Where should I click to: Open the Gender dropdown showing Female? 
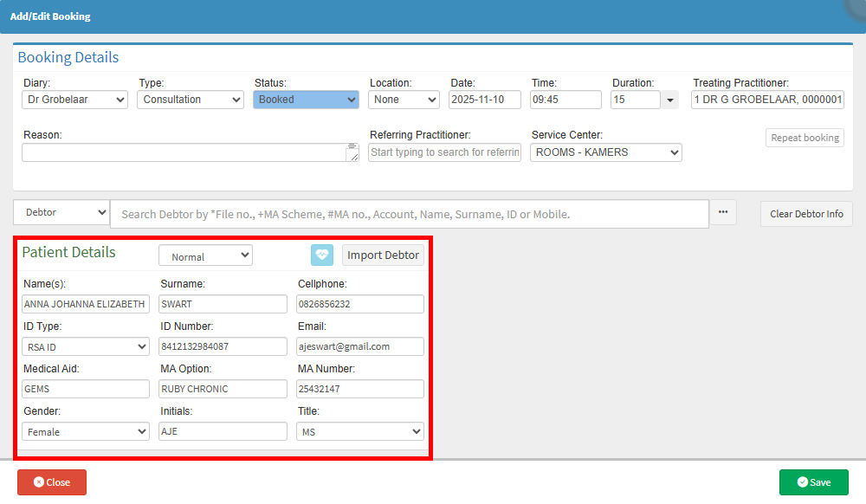(86, 431)
